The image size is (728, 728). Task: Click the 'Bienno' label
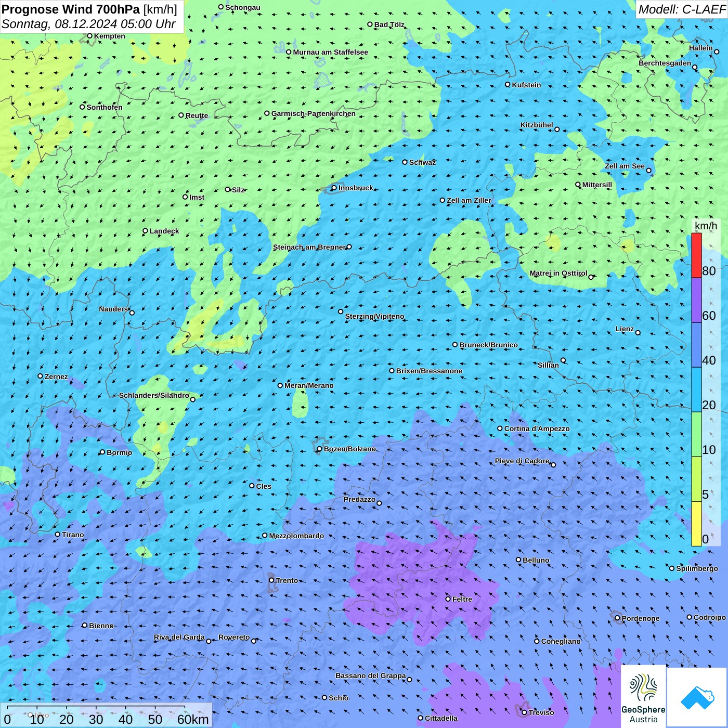(101, 626)
